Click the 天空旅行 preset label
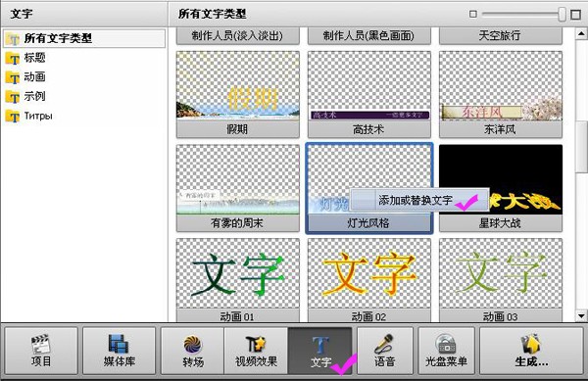 click(501, 36)
